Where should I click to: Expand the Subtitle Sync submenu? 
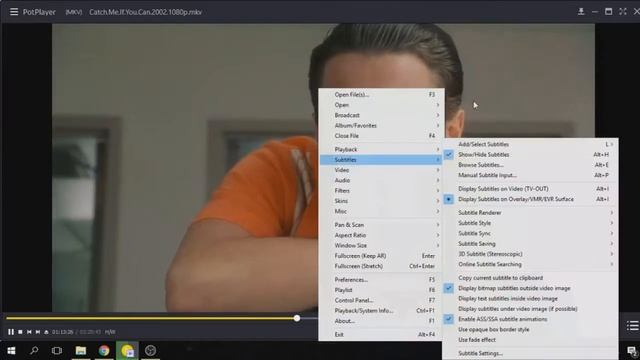(530, 233)
